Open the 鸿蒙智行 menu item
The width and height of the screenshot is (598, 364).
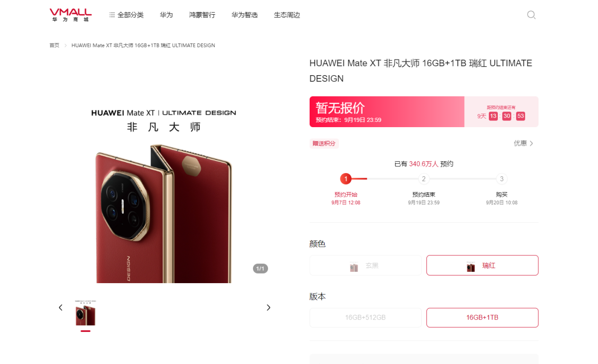[x=202, y=15]
